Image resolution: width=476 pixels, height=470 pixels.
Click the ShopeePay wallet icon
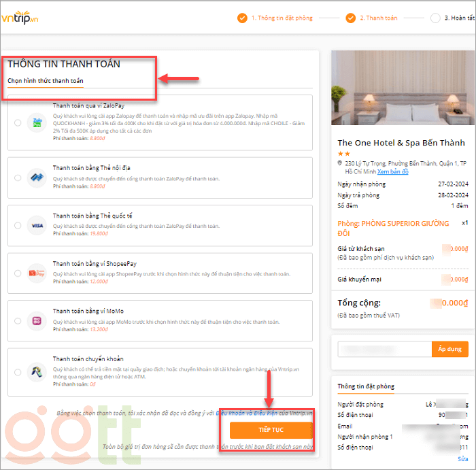click(37, 273)
